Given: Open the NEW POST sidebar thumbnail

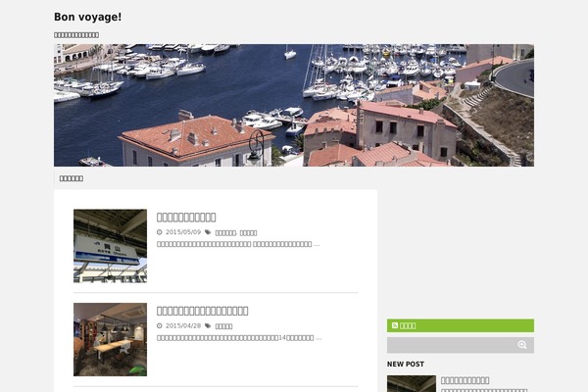Looking at the screenshot, I should click(412, 384).
